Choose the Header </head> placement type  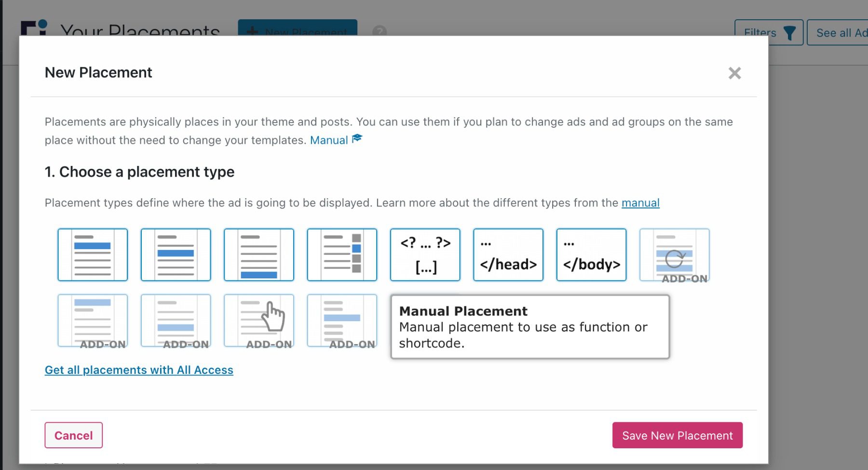(508, 254)
